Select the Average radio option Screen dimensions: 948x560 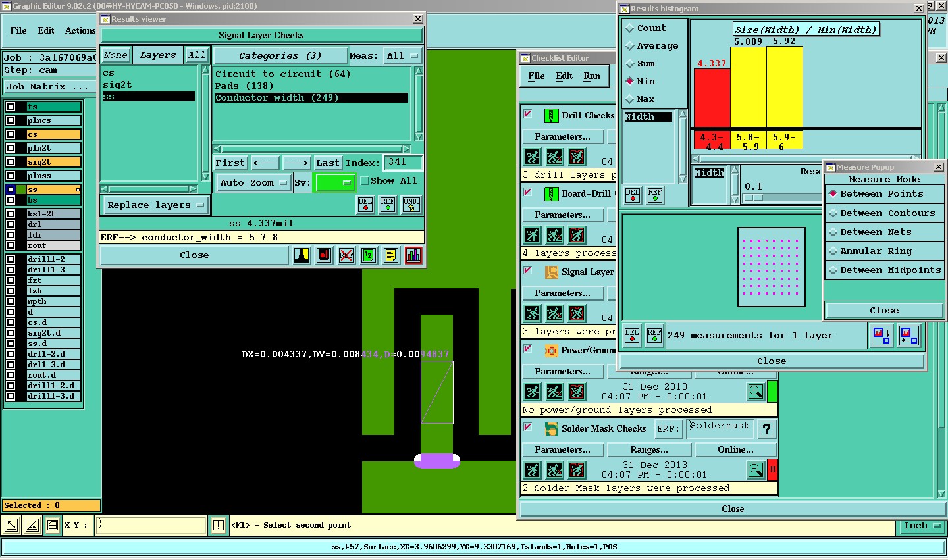pyautogui.click(x=630, y=46)
